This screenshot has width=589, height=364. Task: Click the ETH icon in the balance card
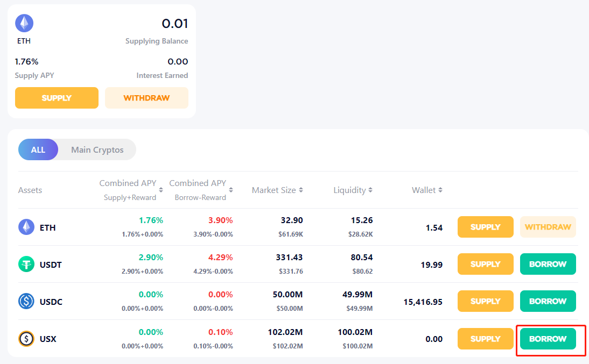tap(24, 23)
